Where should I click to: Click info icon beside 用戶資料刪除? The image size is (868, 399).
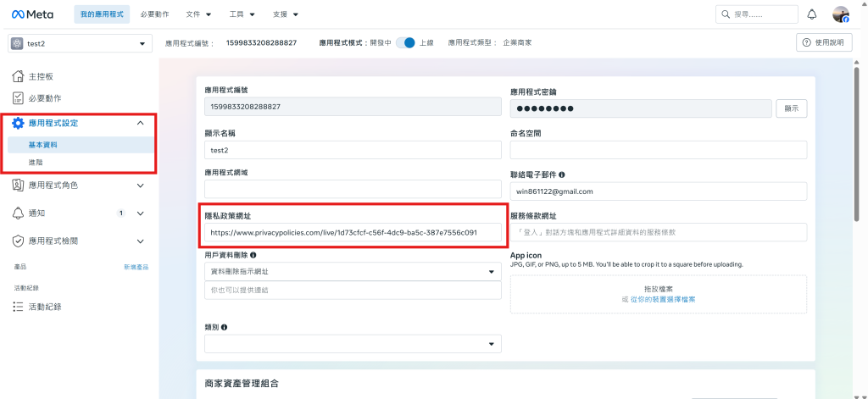tap(253, 255)
